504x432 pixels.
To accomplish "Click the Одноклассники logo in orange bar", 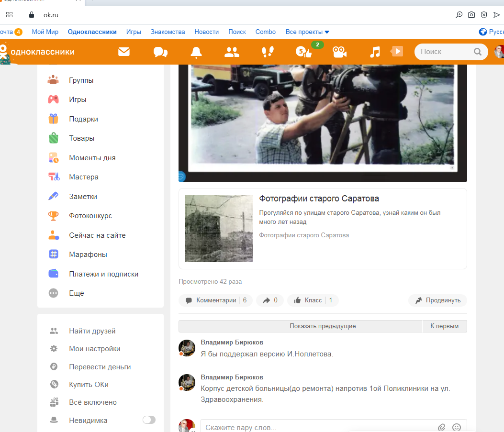I will 37,52.
